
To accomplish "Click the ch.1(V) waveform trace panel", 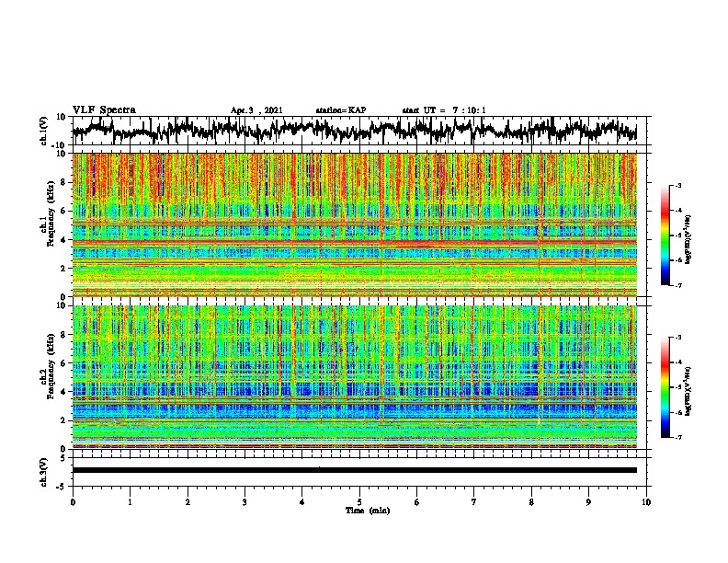I will (x=361, y=131).
